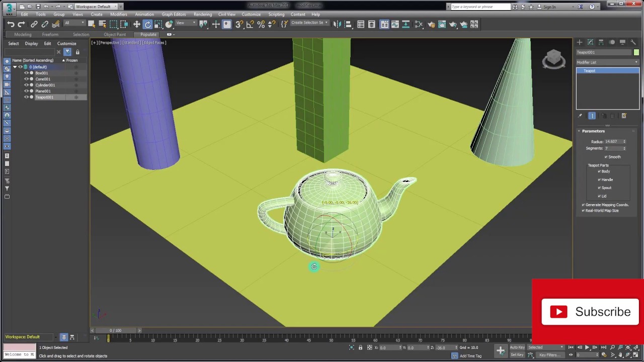This screenshot has height=362, width=644.
Task: Click the ViewCube in the viewport
Action: (x=553, y=59)
